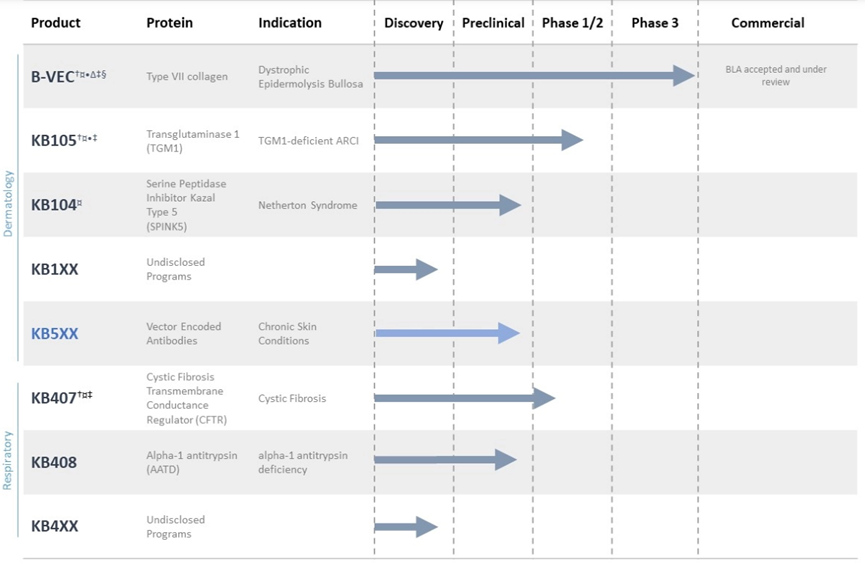
Task: Select the Product column header
Action: (56, 23)
